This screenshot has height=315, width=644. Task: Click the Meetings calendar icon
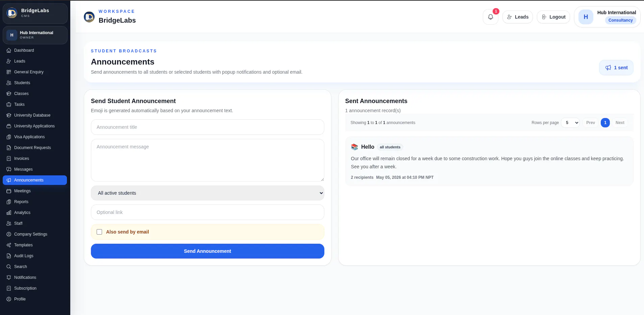point(9,191)
